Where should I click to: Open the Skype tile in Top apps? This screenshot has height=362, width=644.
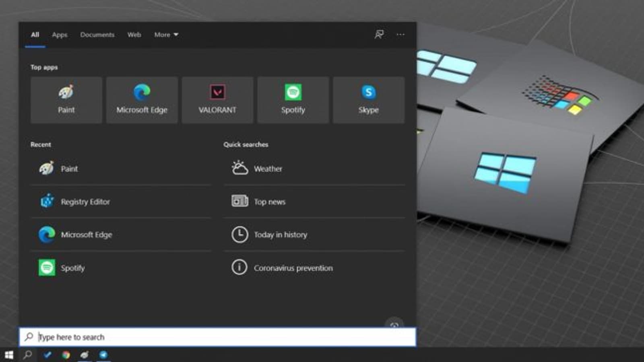[369, 100]
